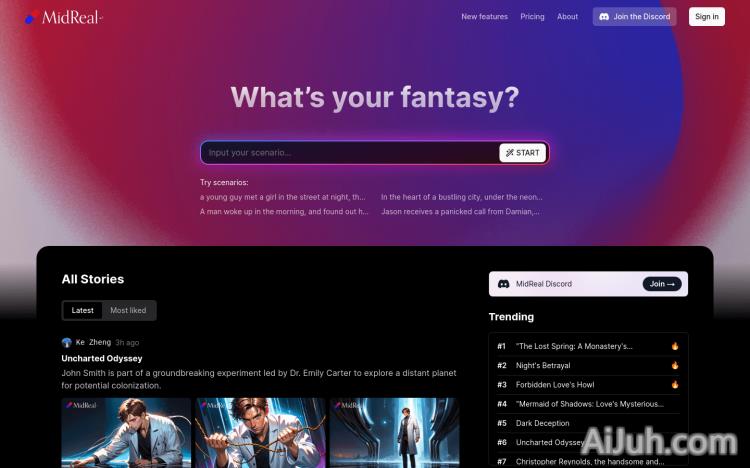This screenshot has width=750, height=468.
Task: Switch to the Latest stories tab
Action: [x=82, y=310]
